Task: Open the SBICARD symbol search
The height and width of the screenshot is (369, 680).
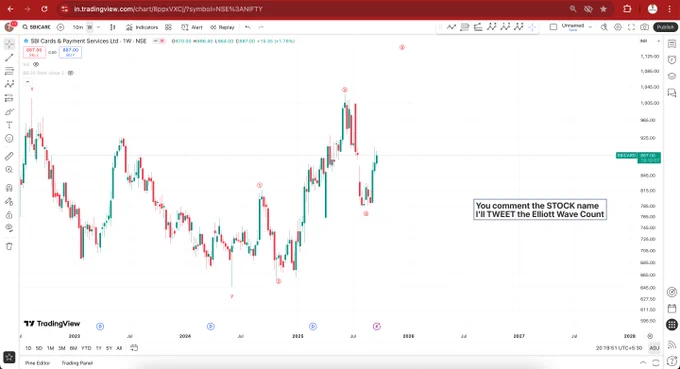Action: (x=37, y=27)
